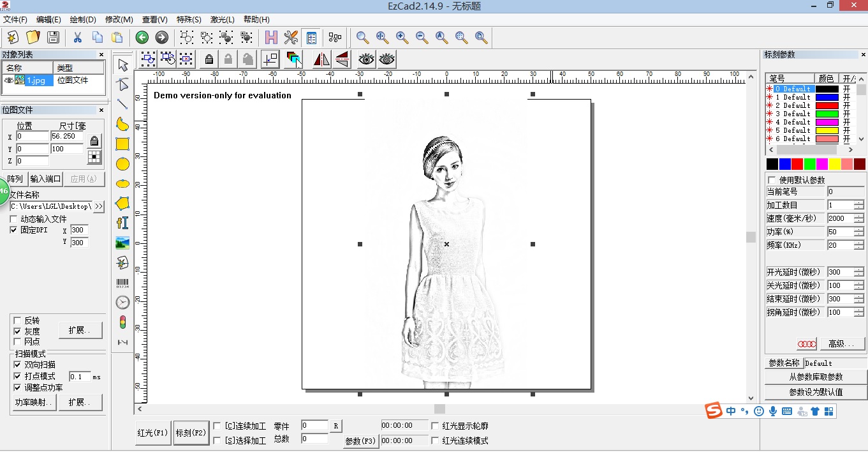Click the save file icon

tap(54, 38)
